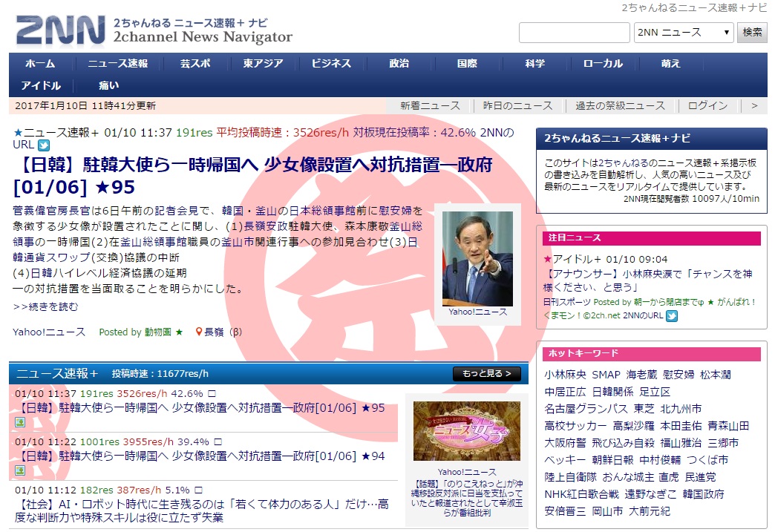Viewport: 775px width, 532px height.
Task: Click Twitter icon next to headline URL
Action: (x=44, y=145)
